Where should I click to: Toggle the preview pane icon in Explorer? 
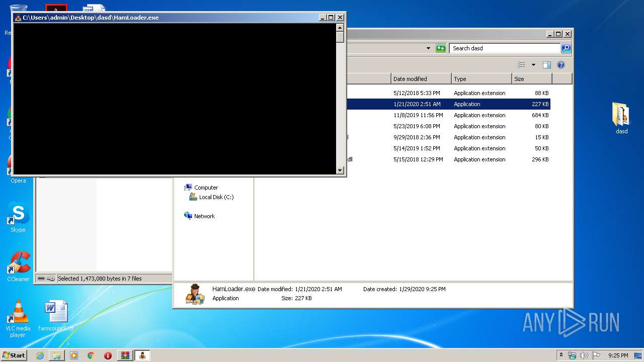pos(547,65)
